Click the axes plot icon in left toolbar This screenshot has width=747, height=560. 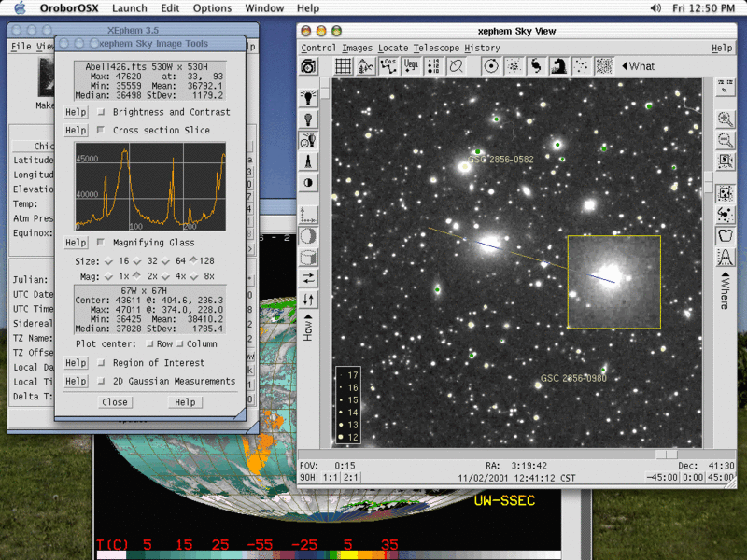308,215
